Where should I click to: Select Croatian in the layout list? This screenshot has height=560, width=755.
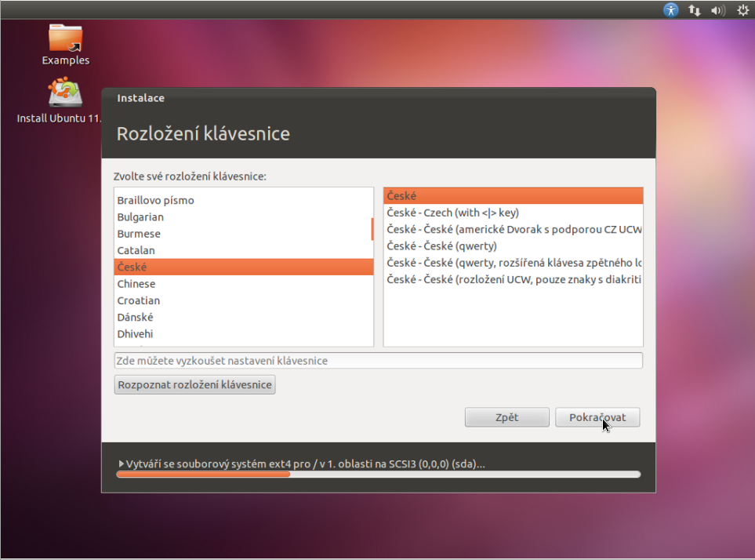pos(243,300)
